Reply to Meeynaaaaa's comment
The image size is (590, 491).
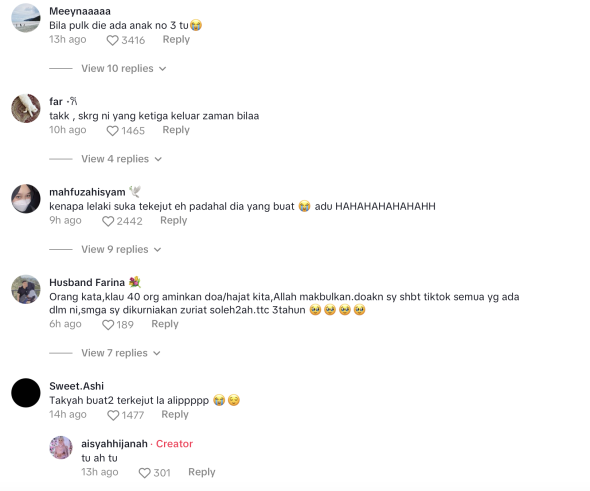[176, 40]
